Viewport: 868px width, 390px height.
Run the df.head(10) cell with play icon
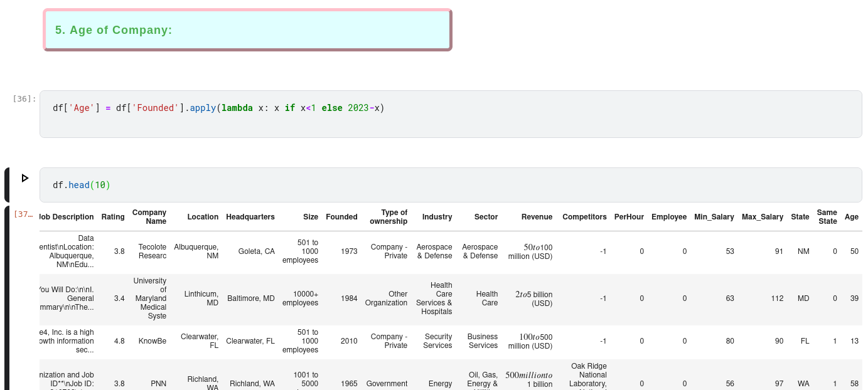click(25, 178)
